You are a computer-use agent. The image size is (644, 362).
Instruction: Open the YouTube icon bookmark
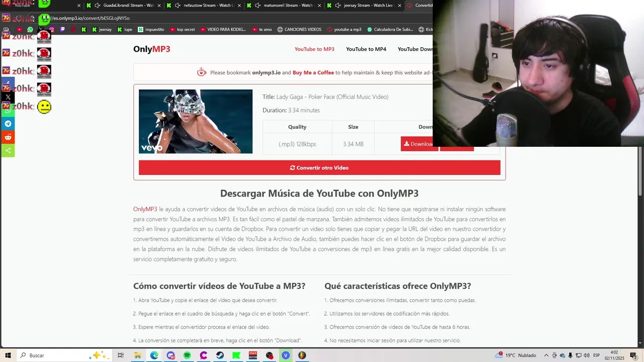tap(20, 29)
